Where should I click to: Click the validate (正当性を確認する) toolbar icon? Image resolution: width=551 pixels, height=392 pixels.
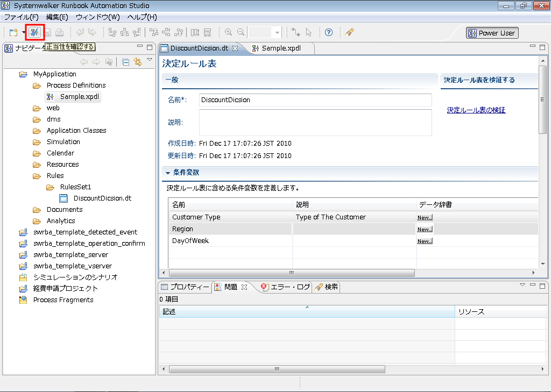point(34,33)
